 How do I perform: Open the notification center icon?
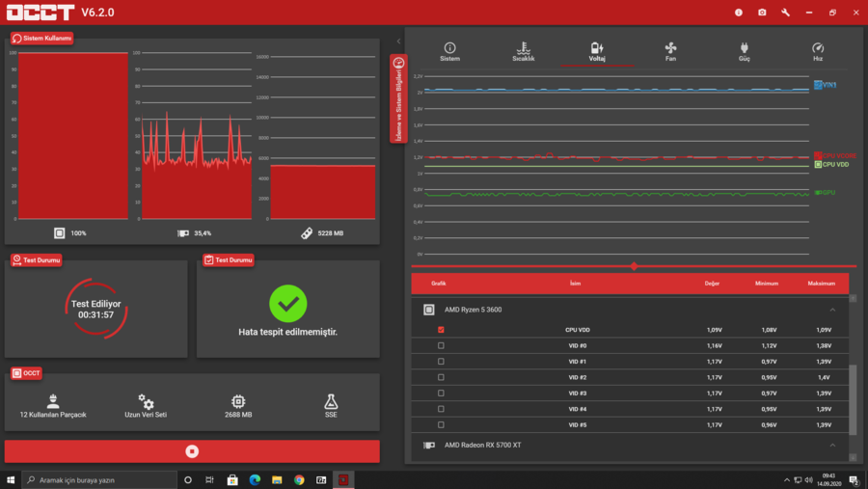854,479
